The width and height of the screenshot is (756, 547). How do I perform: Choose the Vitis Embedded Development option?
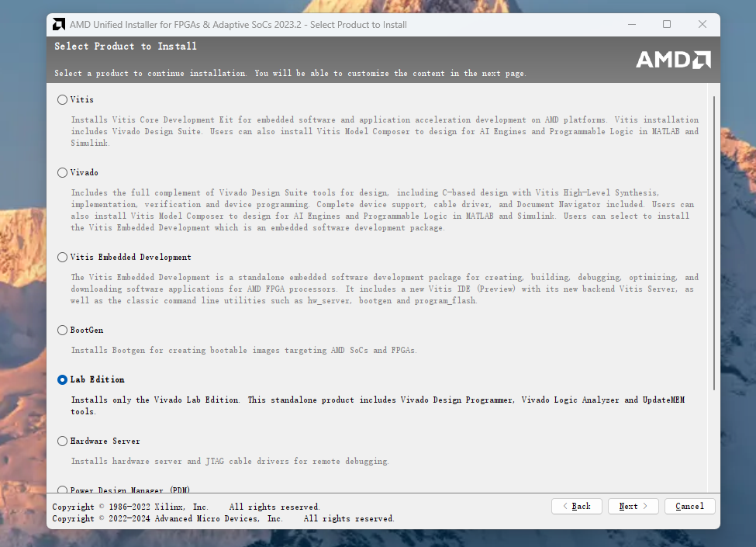point(62,257)
